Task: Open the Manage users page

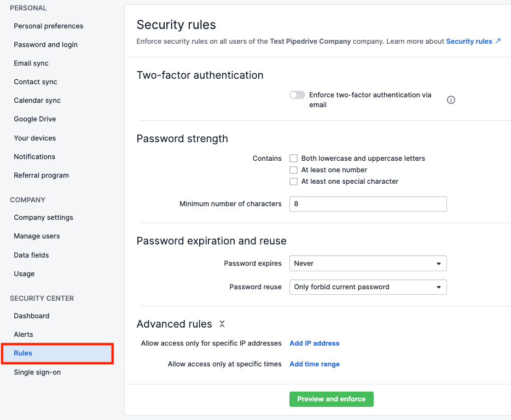Action: pos(37,236)
